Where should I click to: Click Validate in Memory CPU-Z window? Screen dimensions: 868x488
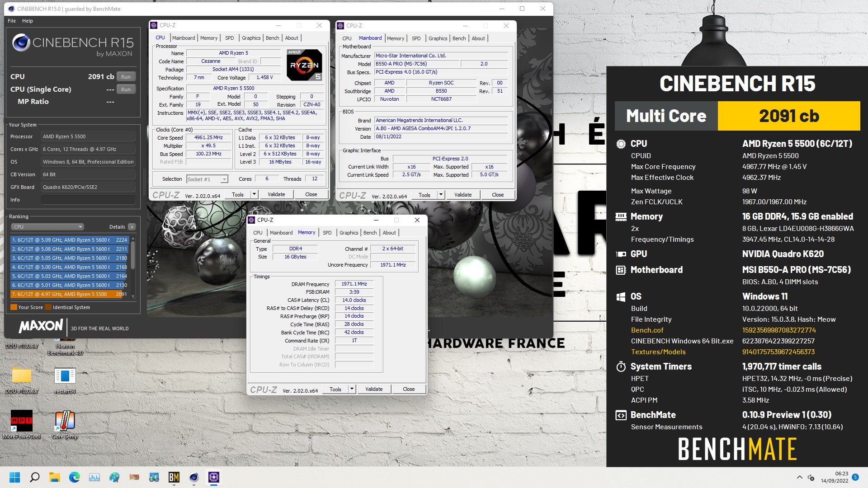[374, 389]
